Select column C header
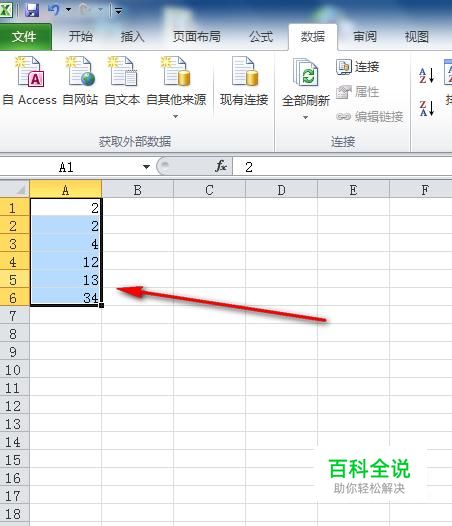 tap(209, 190)
